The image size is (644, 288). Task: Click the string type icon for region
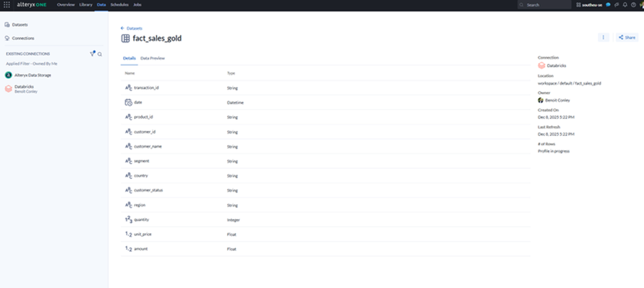pyautogui.click(x=128, y=205)
